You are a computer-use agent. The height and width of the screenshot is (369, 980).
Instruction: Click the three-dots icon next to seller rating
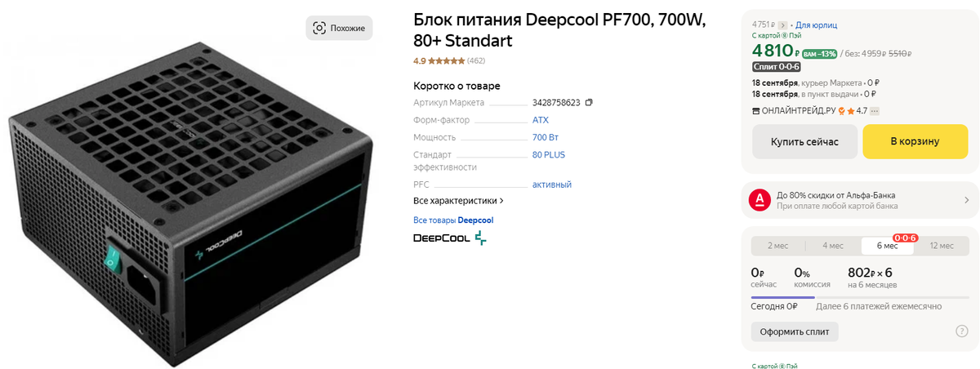(875, 110)
